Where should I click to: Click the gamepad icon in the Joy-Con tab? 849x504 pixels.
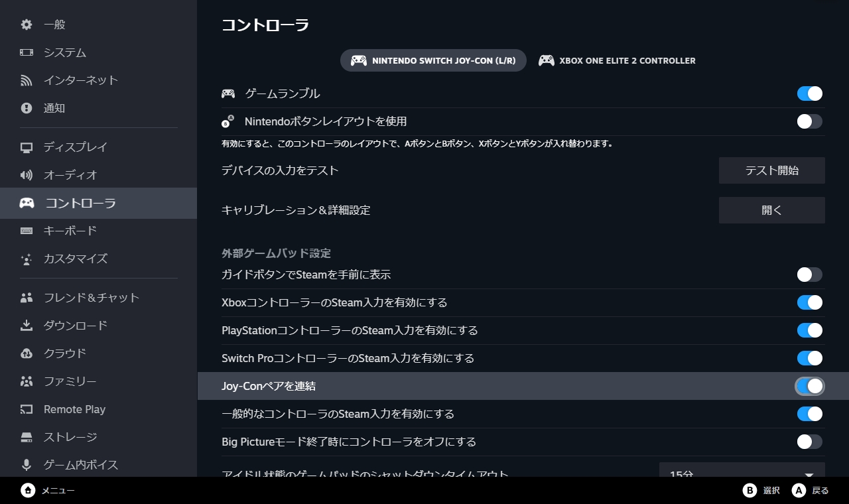359,60
